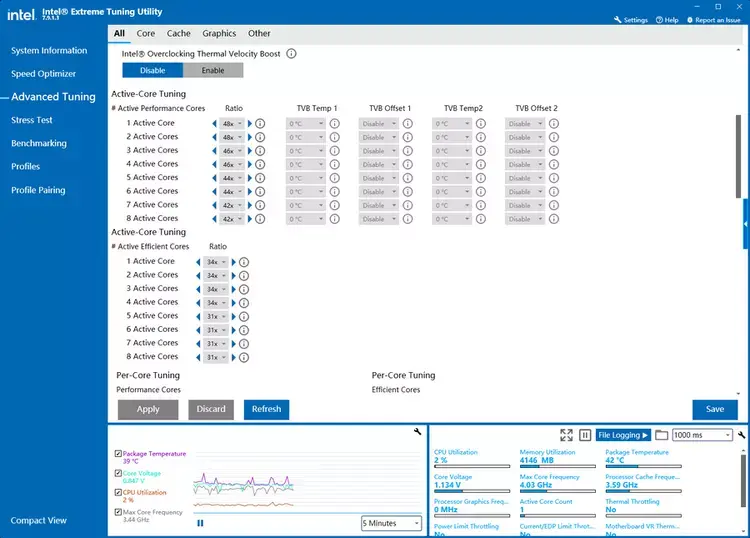750x538 pixels.
Task: Open ratio dropdown for 7 Active Performance Cores
Action: 232,205
